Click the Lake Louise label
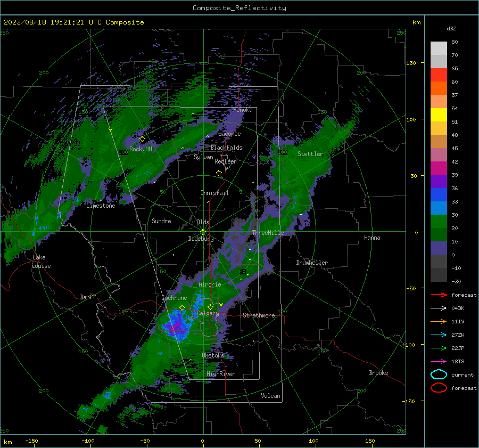This screenshot has width=479, height=448. 41,262
